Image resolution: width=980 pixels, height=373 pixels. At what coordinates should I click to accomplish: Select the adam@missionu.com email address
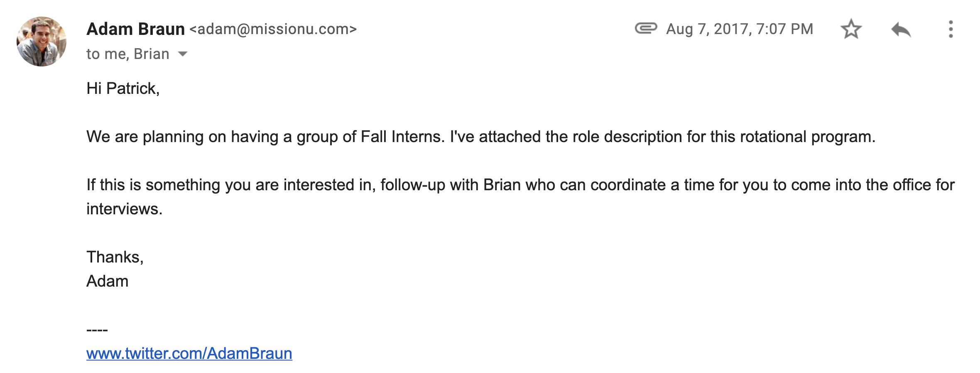click(x=273, y=29)
